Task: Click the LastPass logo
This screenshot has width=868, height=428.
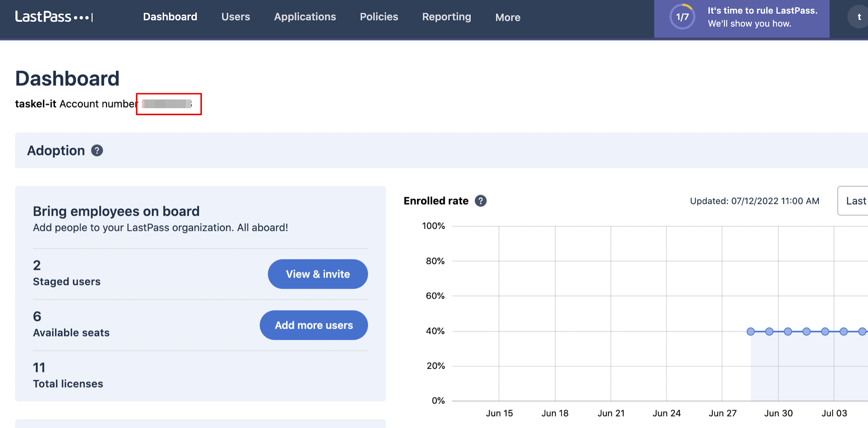Action: coord(54,17)
